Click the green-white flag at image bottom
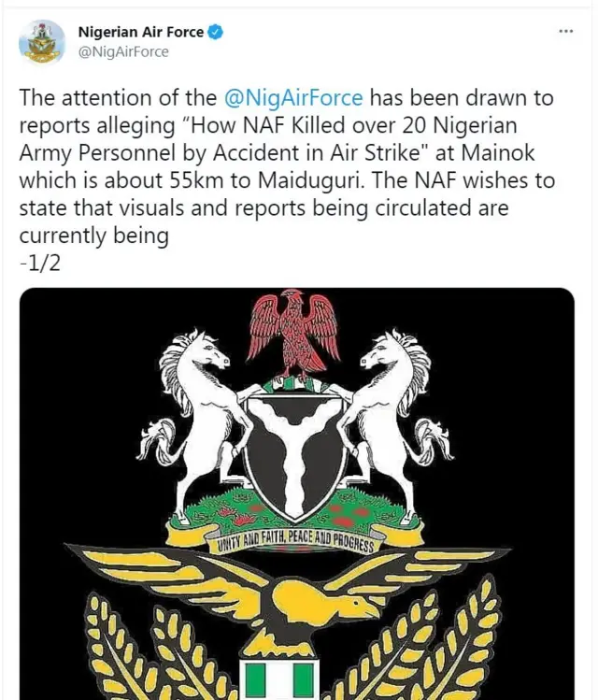 tap(280, 679)
